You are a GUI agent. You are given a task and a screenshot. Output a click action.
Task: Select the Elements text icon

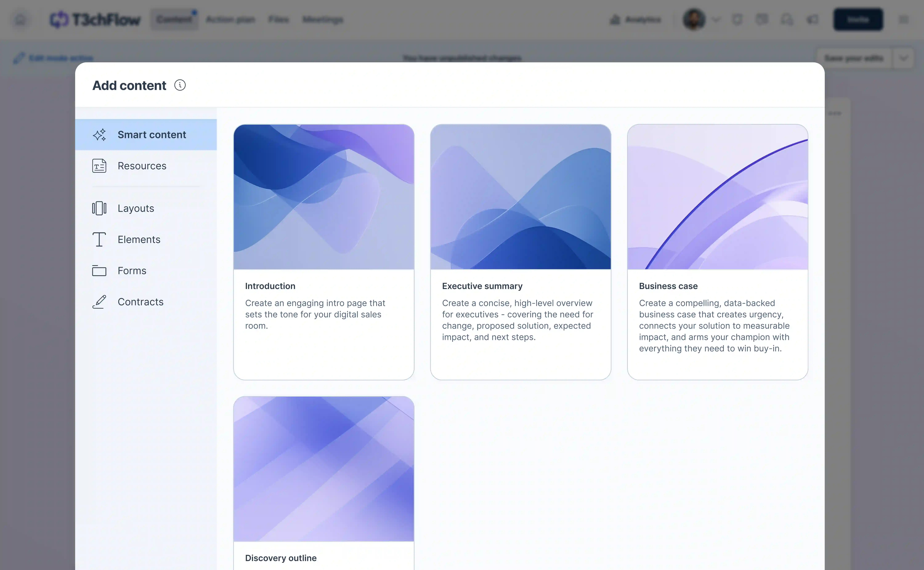tap(99, 239)
